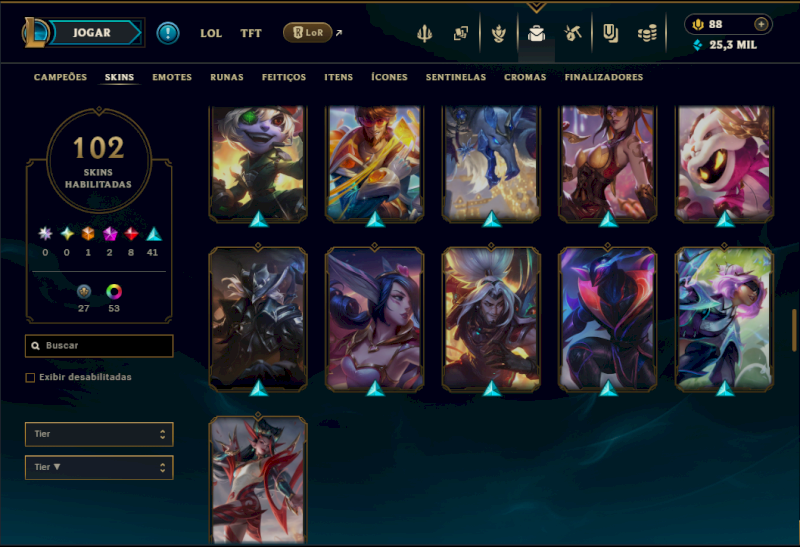
Task: Open the Clash trident icon
Action: [424, 34]
